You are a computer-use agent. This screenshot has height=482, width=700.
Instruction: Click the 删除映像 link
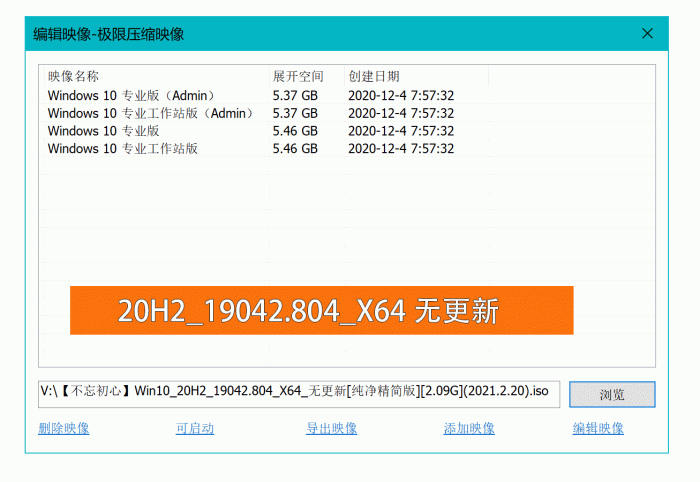(64, 429)
